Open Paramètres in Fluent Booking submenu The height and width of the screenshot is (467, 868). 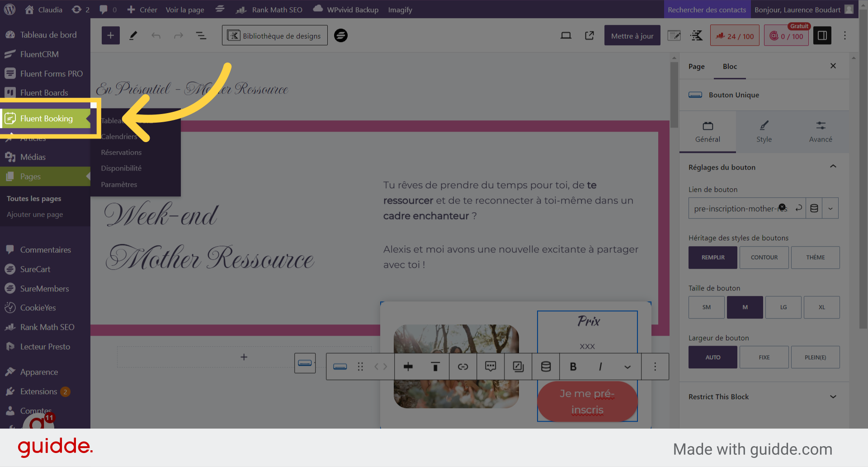[x=119, y=185]
